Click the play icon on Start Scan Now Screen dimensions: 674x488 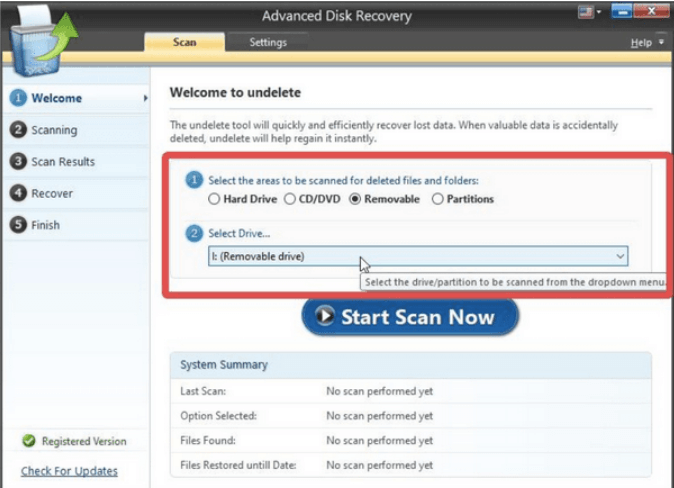point(324,317)
